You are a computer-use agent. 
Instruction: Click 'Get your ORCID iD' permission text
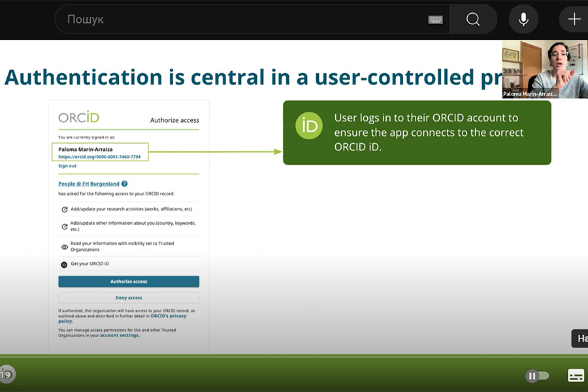coord(90,264)
